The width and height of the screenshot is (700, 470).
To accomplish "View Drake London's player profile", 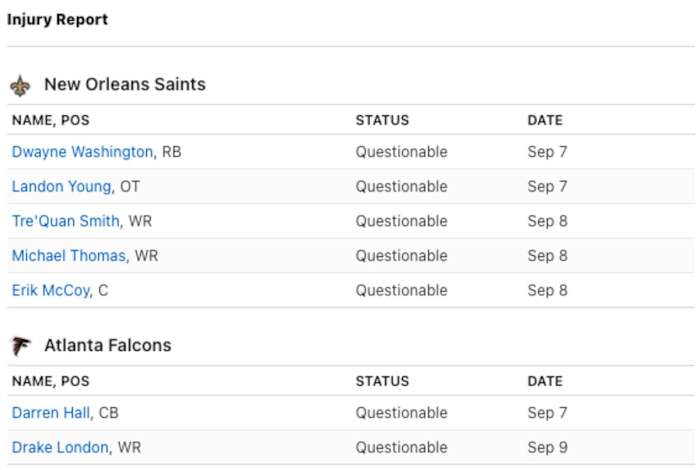I will [x=60, y=447].
